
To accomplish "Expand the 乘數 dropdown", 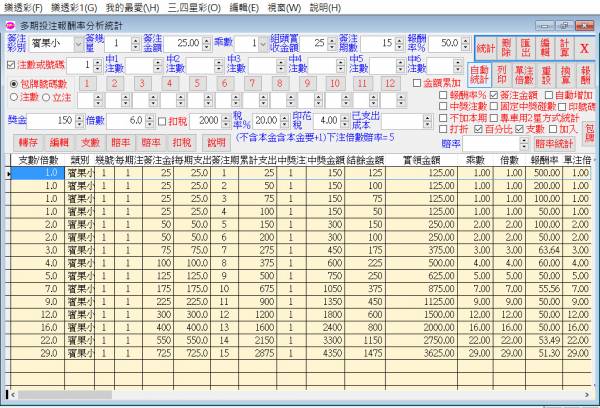I will 250,44.
